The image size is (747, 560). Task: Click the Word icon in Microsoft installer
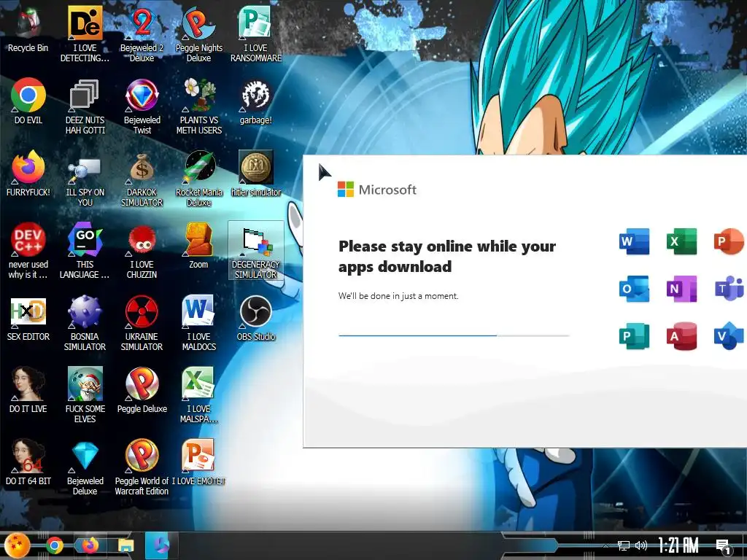[x=634, y=241]
